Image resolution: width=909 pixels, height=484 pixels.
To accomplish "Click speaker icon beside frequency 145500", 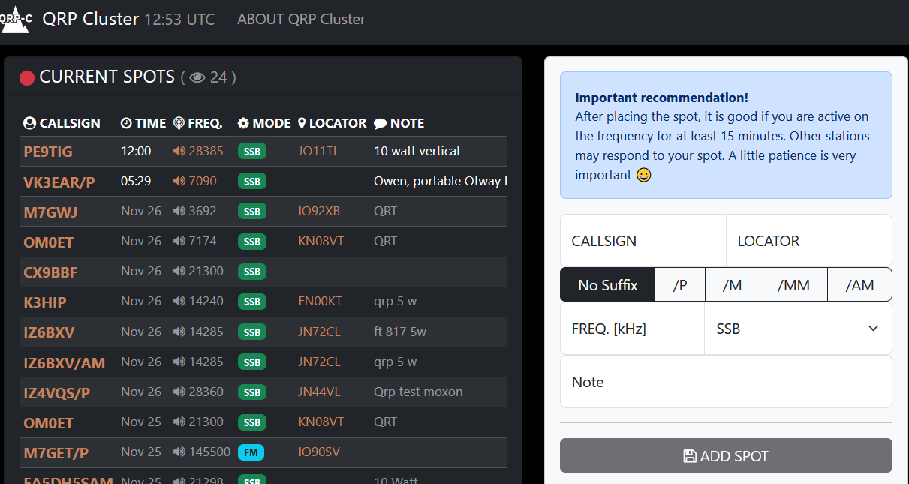I will click(x=179, y=452).
